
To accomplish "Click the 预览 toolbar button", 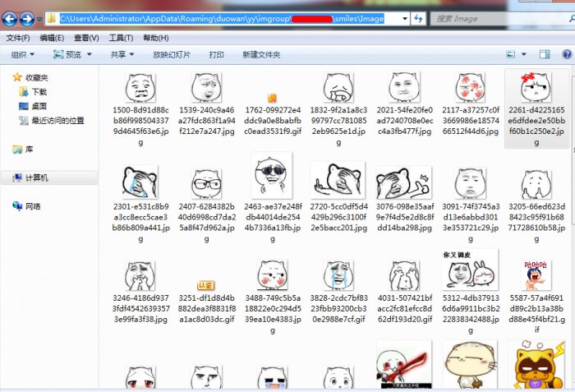I will (x=67, y=55).
